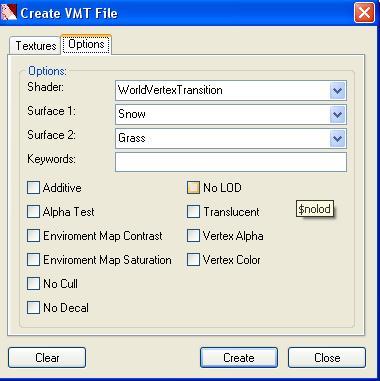Tick Enviroment Map Contrast checkbox
This screenshot has height=381, width=380.
point(33,236)
